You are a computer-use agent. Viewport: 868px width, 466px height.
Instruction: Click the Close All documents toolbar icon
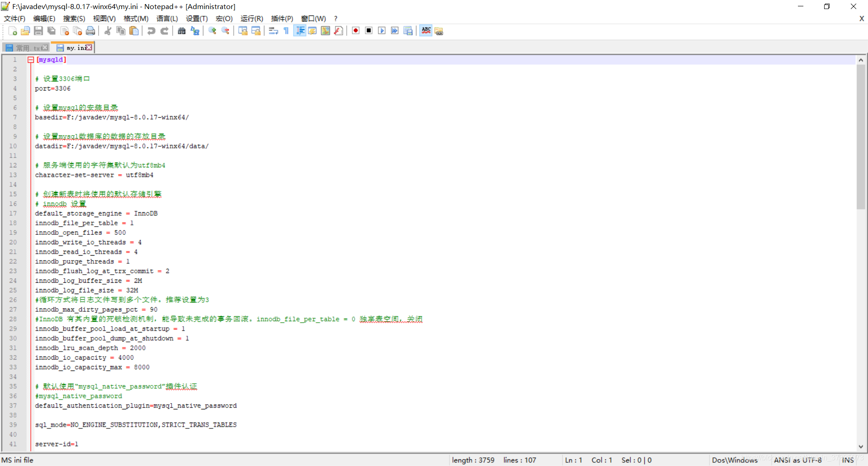tap(78, 31)
